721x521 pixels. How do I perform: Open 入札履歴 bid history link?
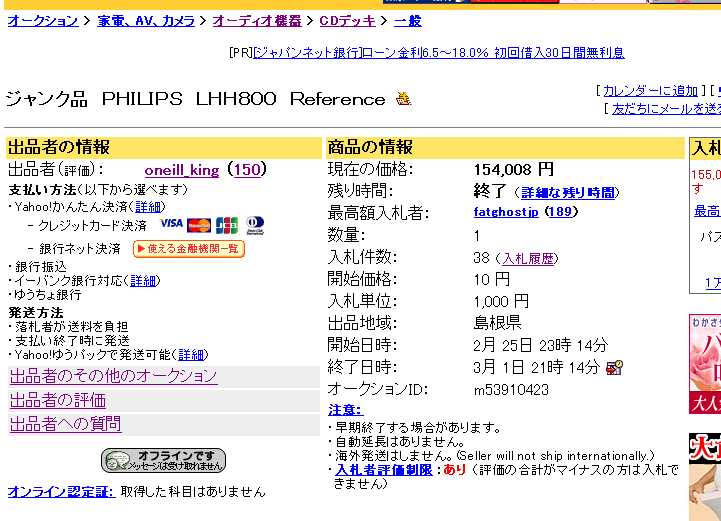(x=528, y=258)
